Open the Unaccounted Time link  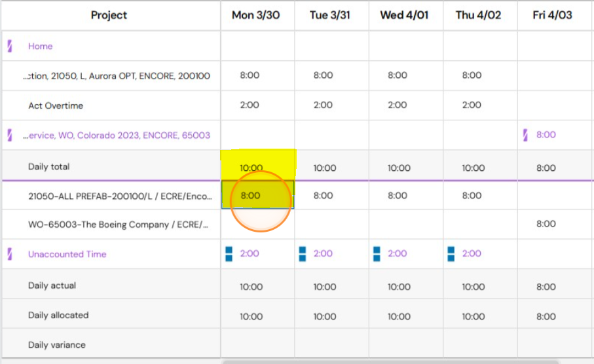[x=67, y=254]
